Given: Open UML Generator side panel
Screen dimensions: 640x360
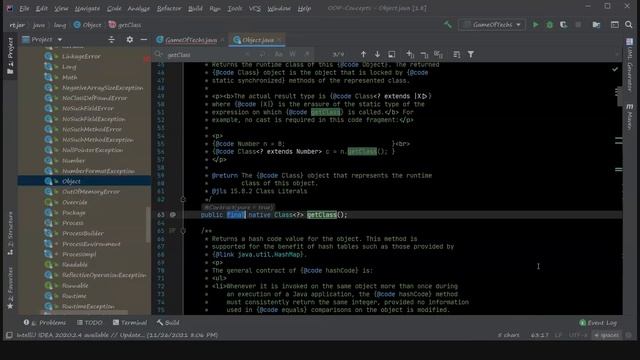Looking at the screenshot, I should [x=630, y=65].
